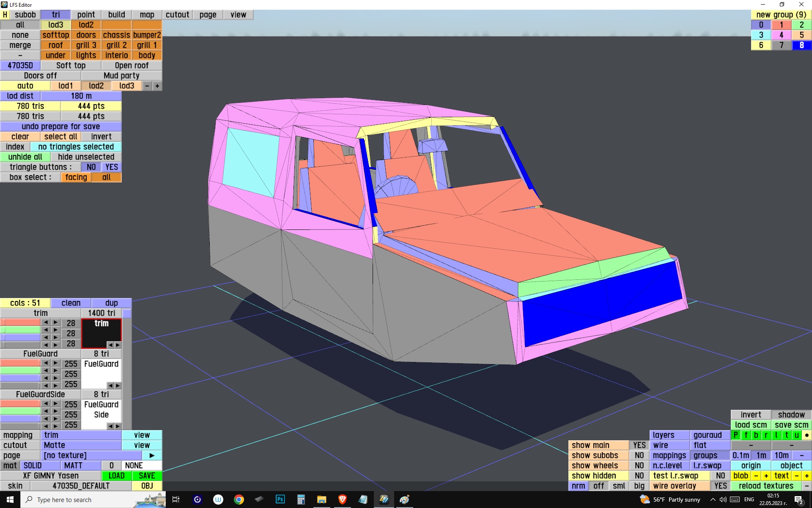Click right arrow on trim red channel
812x508 pixels.
[x=55, y=323]
